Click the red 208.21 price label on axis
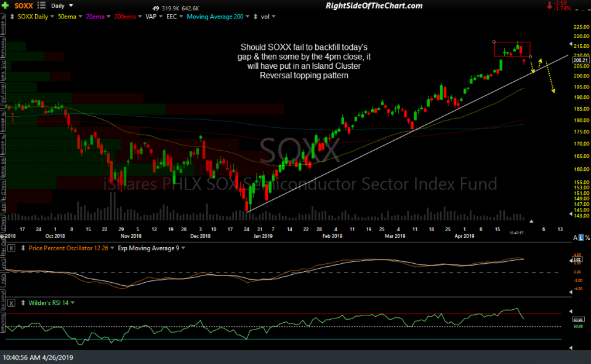 579,60
